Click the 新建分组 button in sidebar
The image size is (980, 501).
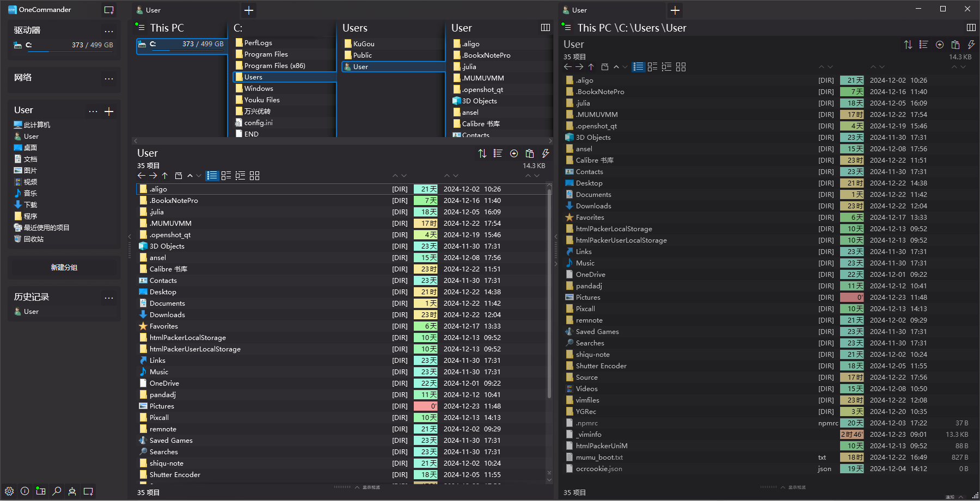coord(64,268)
